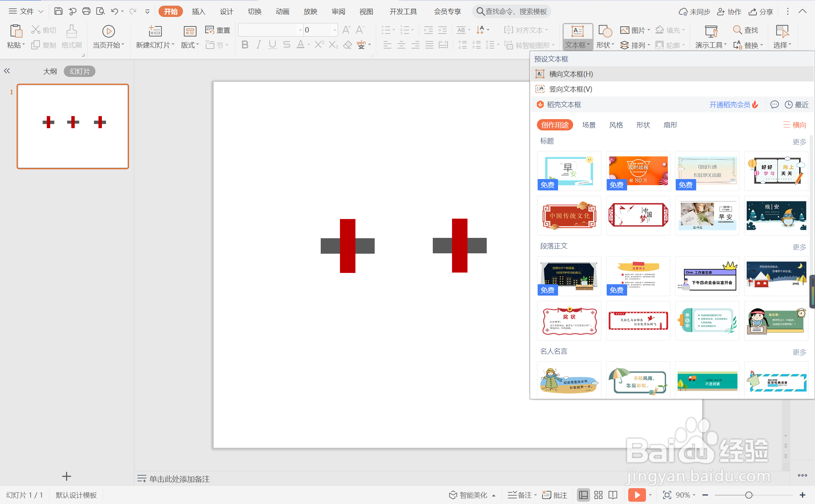Open the Recent (最近) list

point(797,104)
